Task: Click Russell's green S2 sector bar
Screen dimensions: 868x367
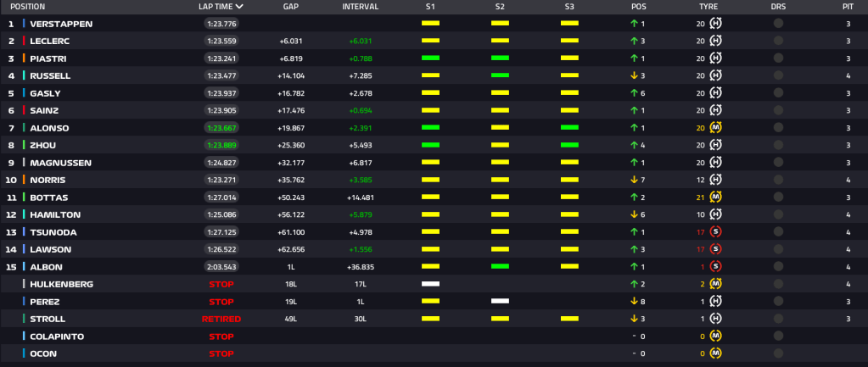Action: [500, 75]
